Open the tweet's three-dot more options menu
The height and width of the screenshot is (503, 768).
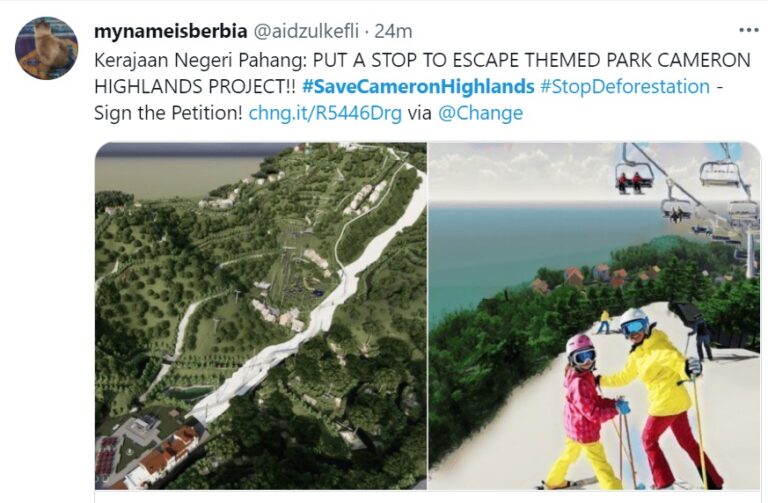click(748, 30)
